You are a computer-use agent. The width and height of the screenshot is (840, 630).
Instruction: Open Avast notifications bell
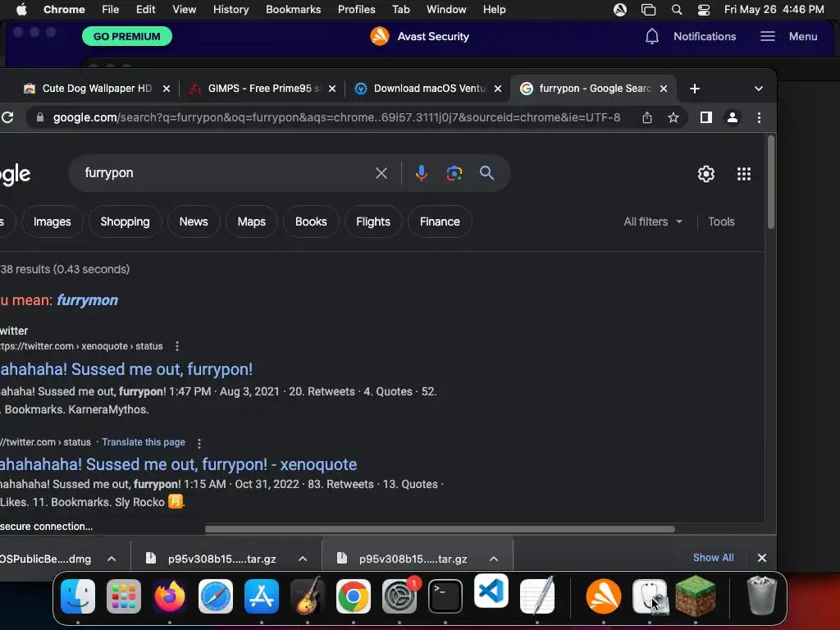pyautogui.click(x=652, y=36)
